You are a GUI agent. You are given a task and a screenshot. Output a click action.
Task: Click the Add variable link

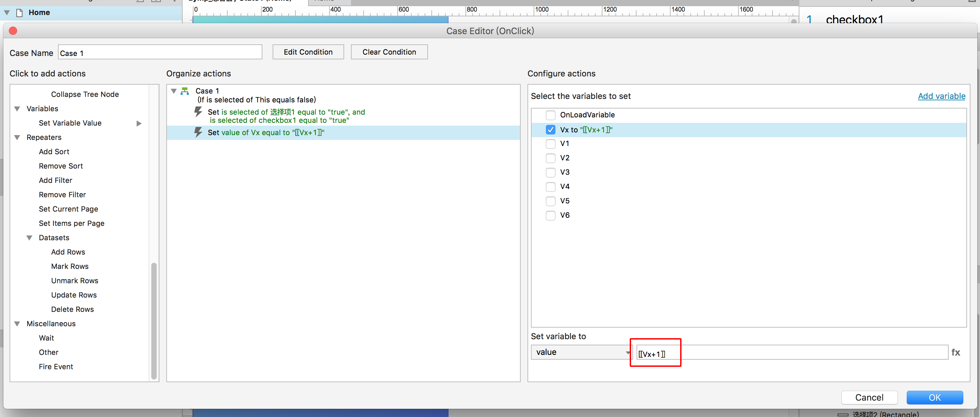coord(941,96)
